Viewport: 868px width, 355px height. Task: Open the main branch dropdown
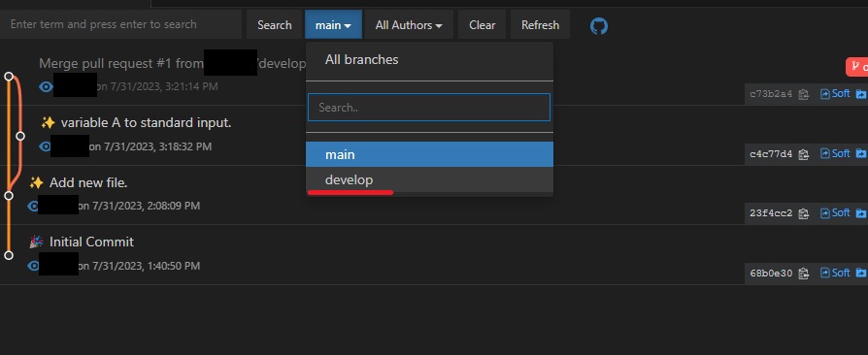[333, 25]
